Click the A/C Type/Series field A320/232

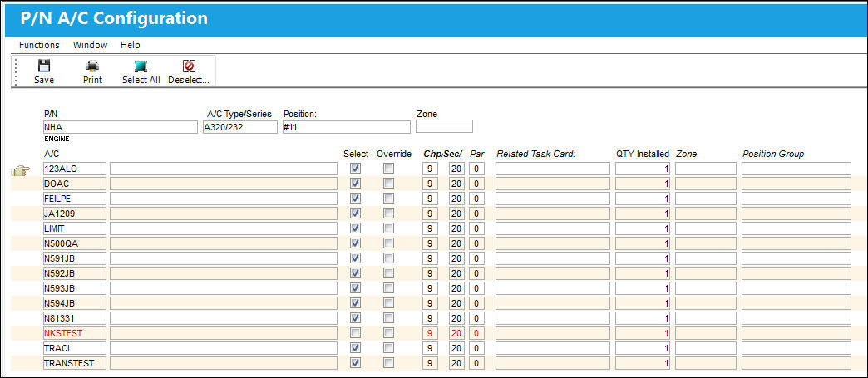point(239,127)
